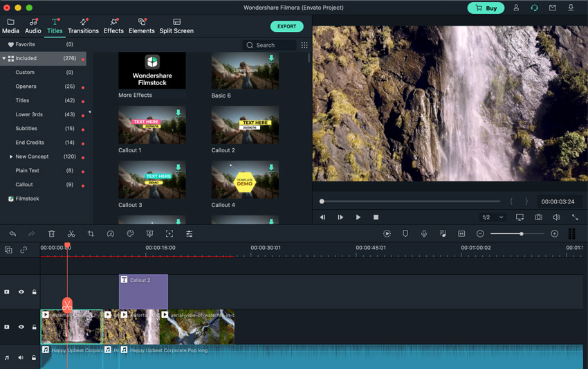Open the Media tab
This screenshot has height=369, width=588.
10,26
